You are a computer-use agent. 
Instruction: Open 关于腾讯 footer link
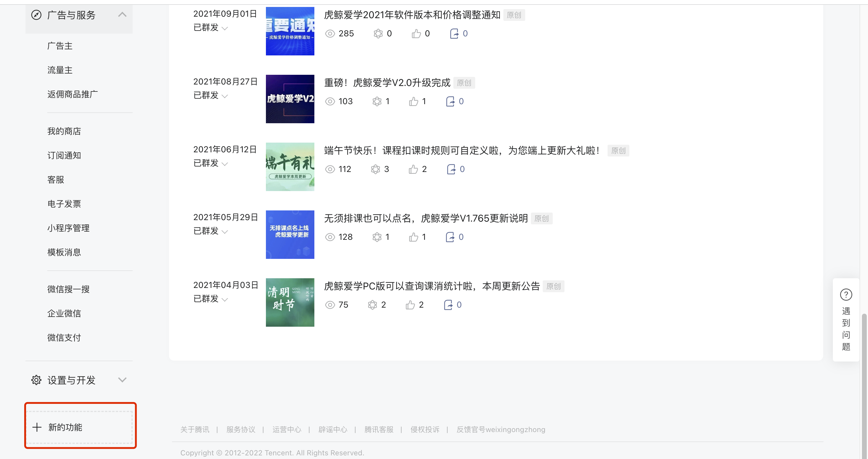click(x=195, y=429)
